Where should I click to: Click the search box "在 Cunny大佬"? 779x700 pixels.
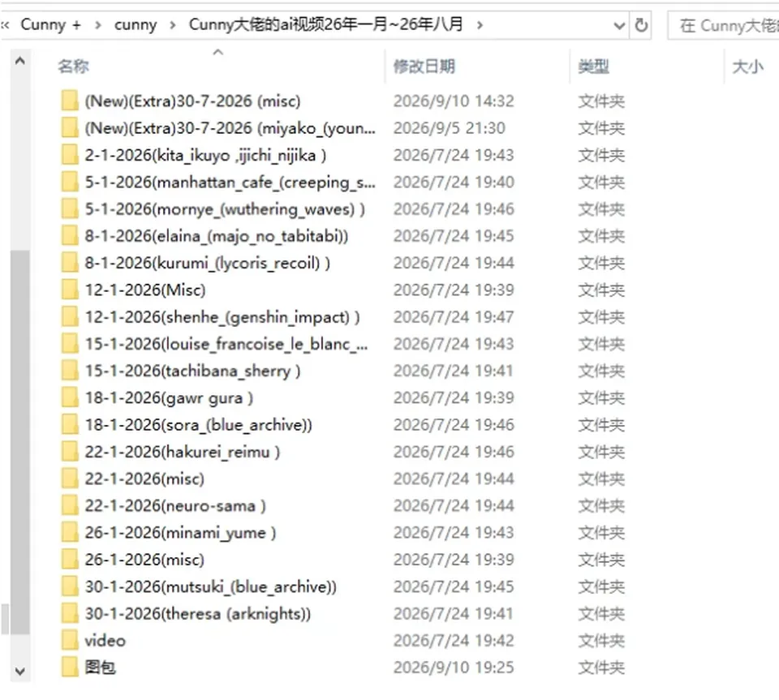(x=723, y=25)
